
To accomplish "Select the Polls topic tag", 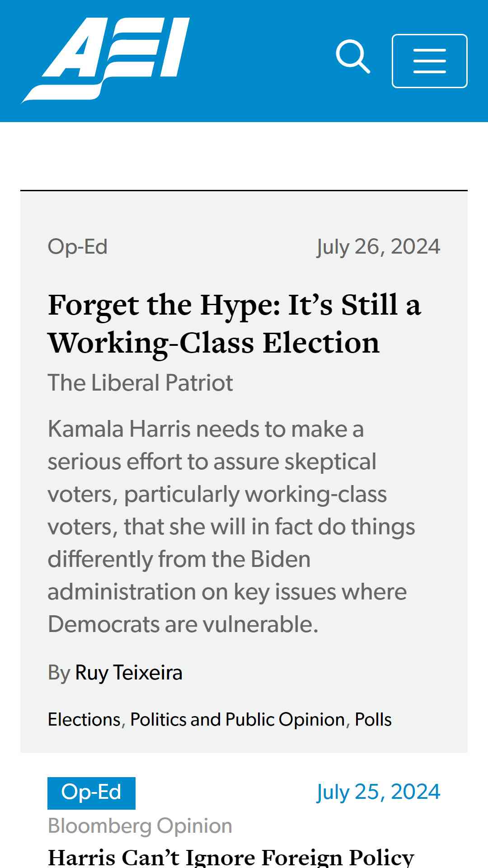I will coord(373,719).
